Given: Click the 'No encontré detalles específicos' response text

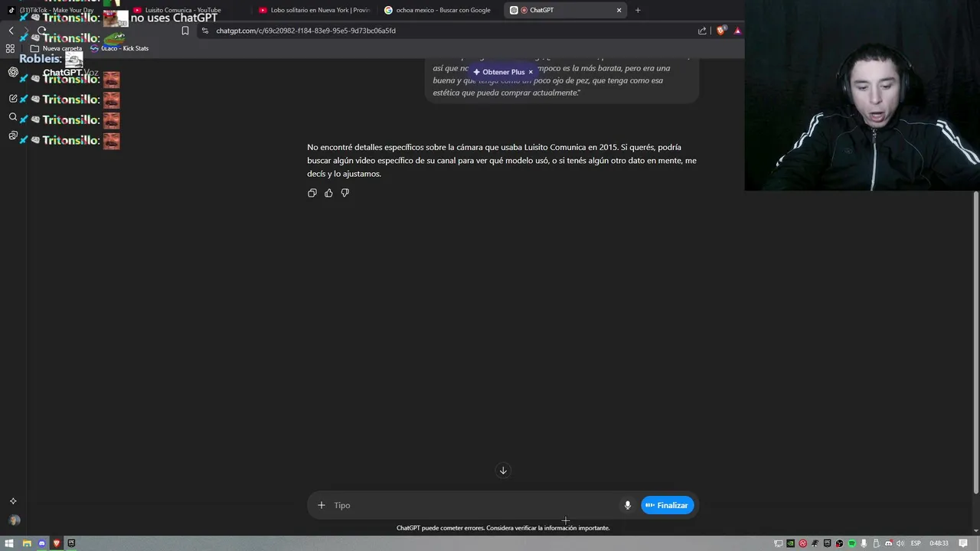Looking at the screenshot, I should pyautogui.click(x=502, y=160).
